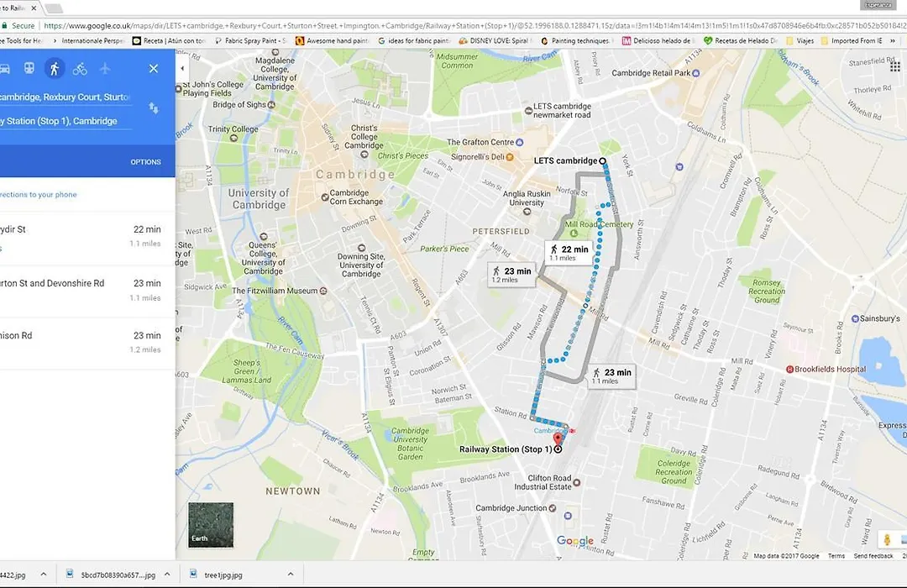Viewport: 907px width, 588px height.
Task: Open the Recetas de Helado bookmark
Action: tap(741, 40)
